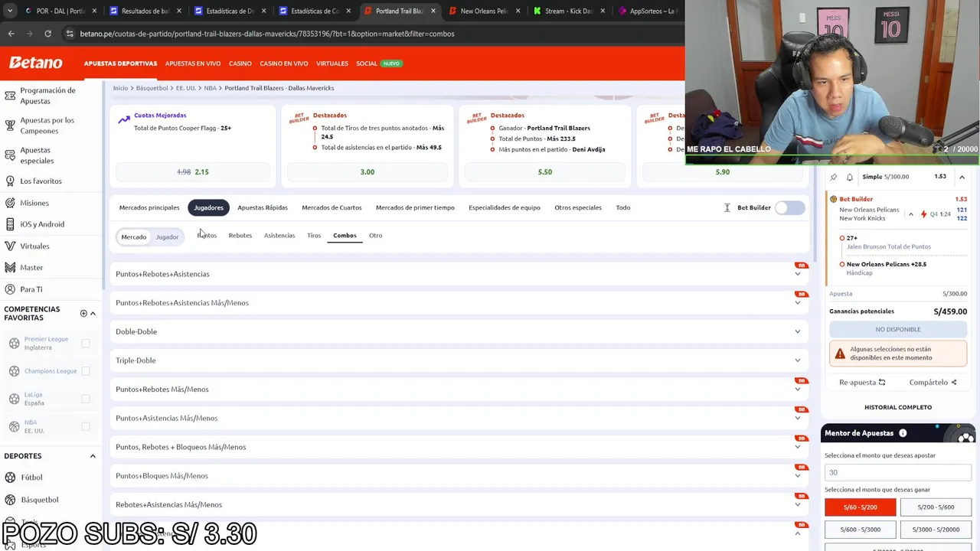The image size is (980, 551).
Task: Add a favorite competition with plus icon
Action: click(83, 313)
